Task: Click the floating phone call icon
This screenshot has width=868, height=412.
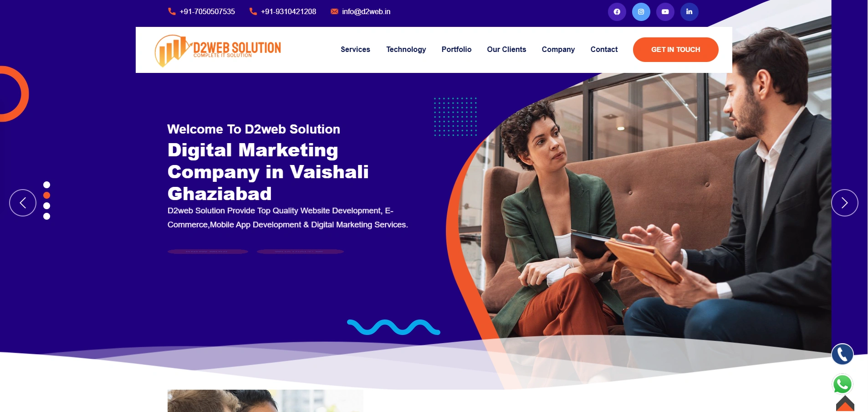Action: (x=842, y=354)
